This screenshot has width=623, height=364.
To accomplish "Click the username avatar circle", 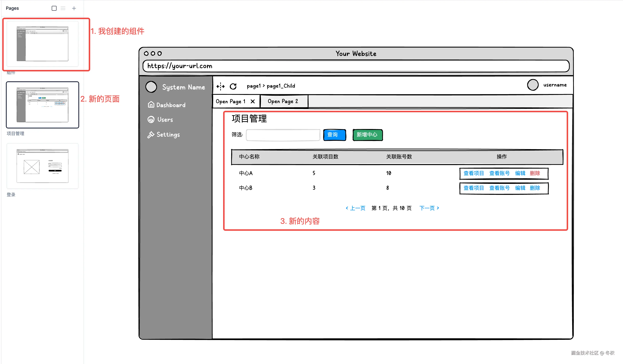I will (533, 85).
